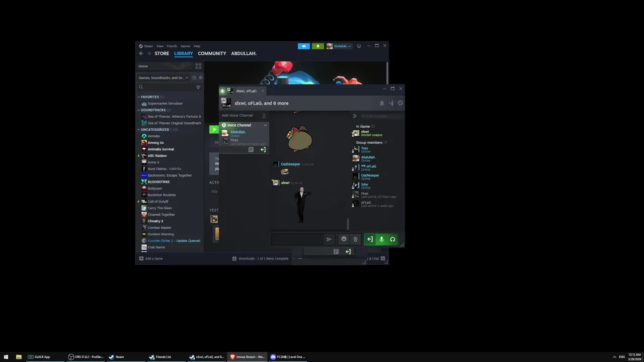Toggle microphone mute in voice bar
644x362 pixels.
[381, 239]
